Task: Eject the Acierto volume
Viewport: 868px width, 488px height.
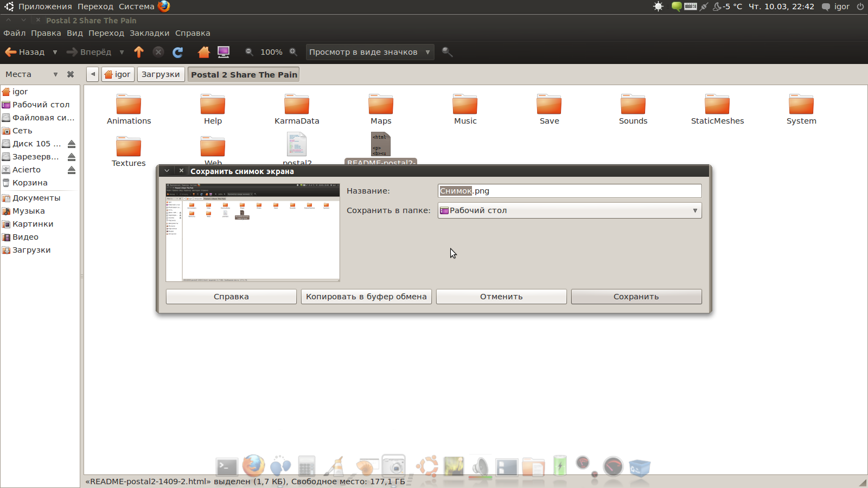Action: click(72, 170)
